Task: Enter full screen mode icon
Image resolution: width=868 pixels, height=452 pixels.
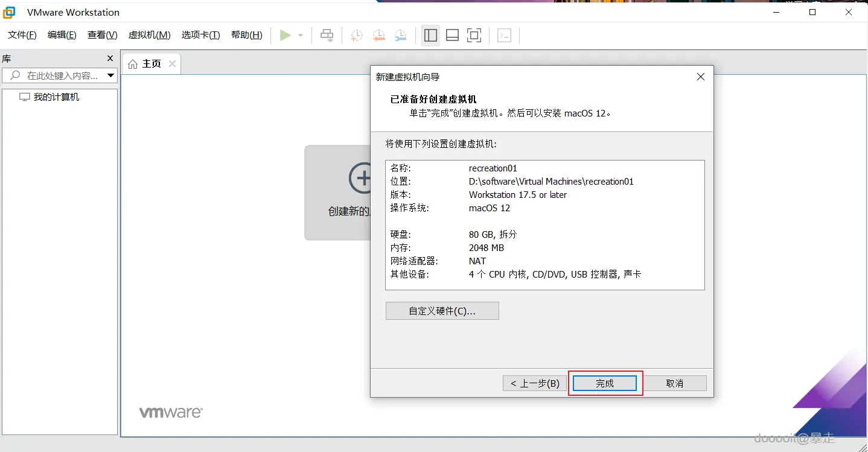Action: [474, 35]
